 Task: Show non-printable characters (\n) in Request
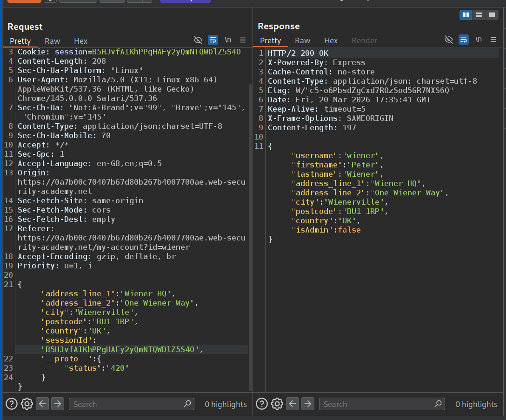click(x=228, y=40)
